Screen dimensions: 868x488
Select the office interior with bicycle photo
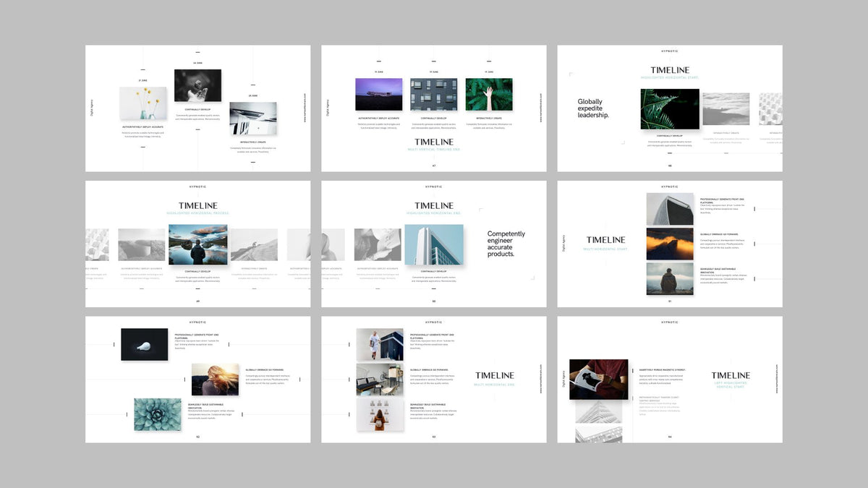pos(380,380)
